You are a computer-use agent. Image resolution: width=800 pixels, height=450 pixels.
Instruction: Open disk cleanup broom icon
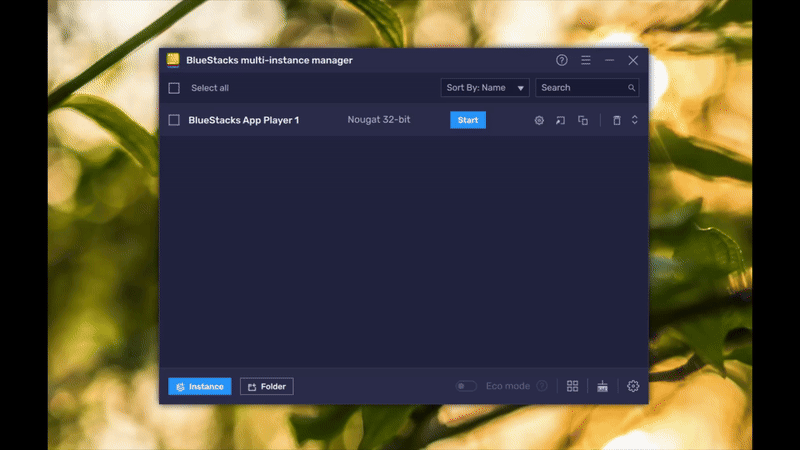pos(603,386)
